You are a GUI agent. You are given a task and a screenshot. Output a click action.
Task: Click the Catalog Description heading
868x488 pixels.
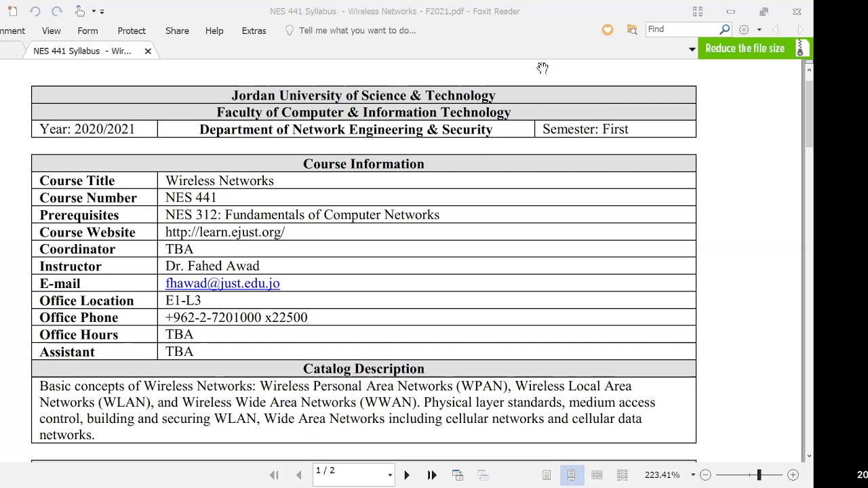[363, 369]
